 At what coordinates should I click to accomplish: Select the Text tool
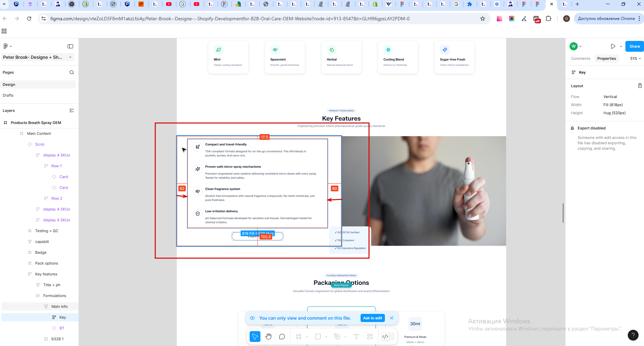[356, 337]
